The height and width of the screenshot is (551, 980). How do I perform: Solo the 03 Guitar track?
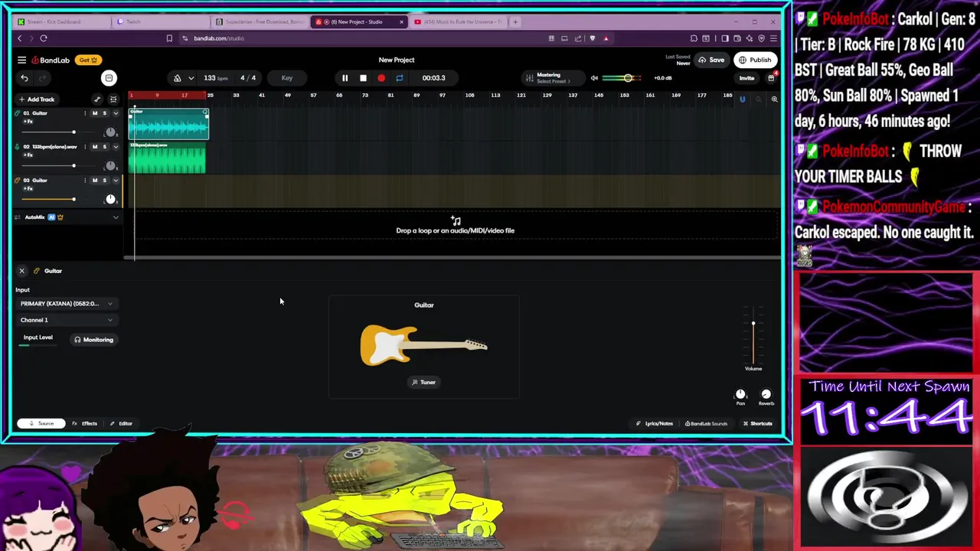[x=105, y=181]
